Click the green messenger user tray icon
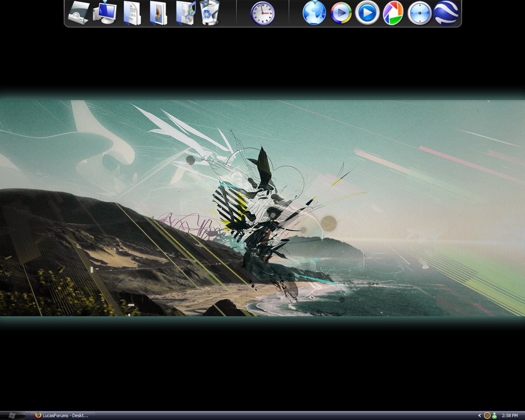525x420 pixels. (x=494, y=415)
